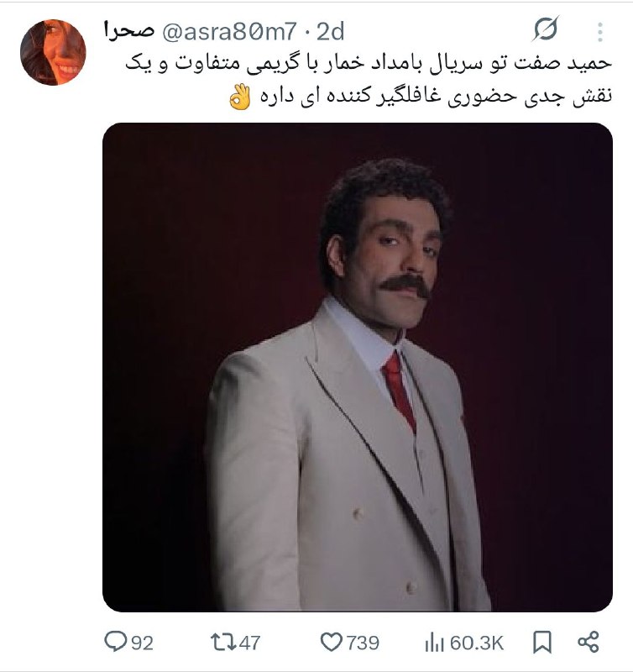
Task: Open the three-dot more options menu
Action: point(599,32)
